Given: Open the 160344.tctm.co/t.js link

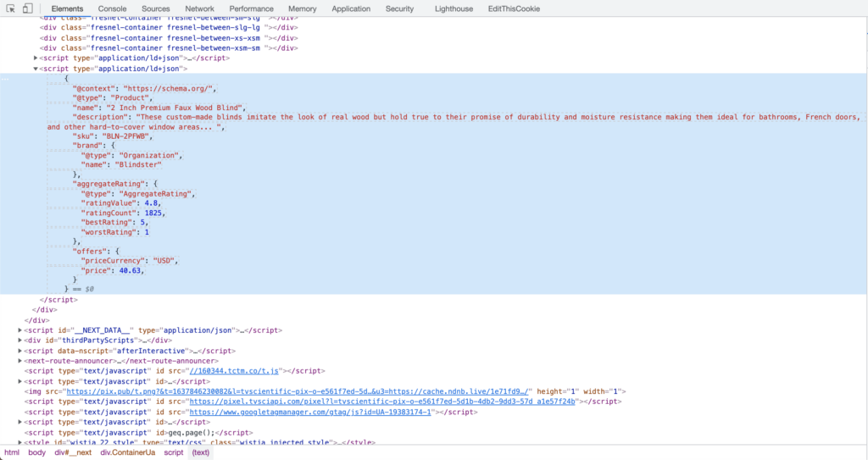Looking at the screenshot, I should tap(234, 371).
